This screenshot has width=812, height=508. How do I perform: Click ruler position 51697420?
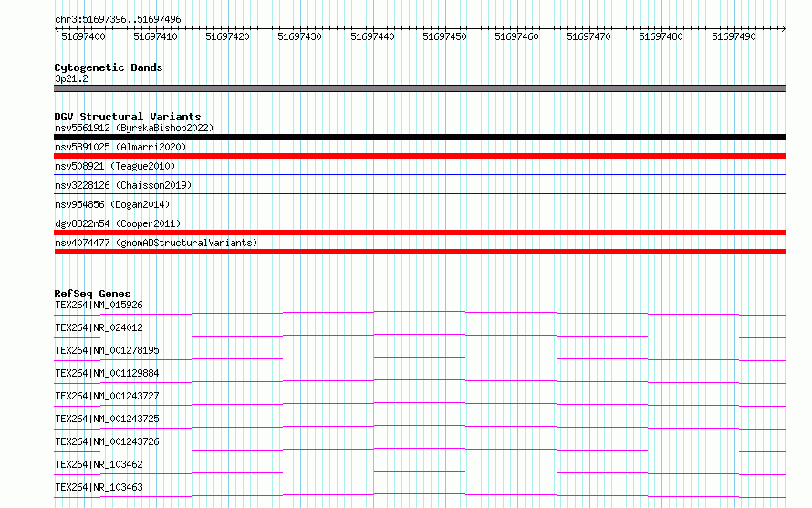(227, 36)
